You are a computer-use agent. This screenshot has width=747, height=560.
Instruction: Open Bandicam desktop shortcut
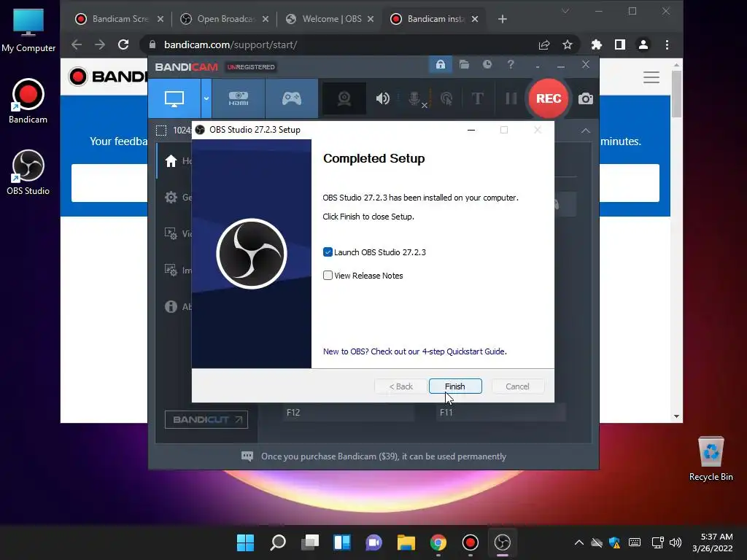pos(28,101)
